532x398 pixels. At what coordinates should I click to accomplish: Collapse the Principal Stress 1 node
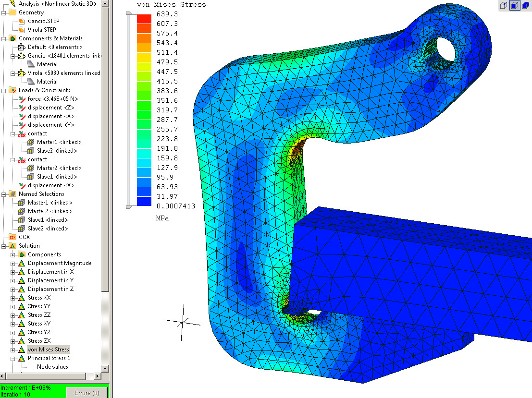pos(12,359)
